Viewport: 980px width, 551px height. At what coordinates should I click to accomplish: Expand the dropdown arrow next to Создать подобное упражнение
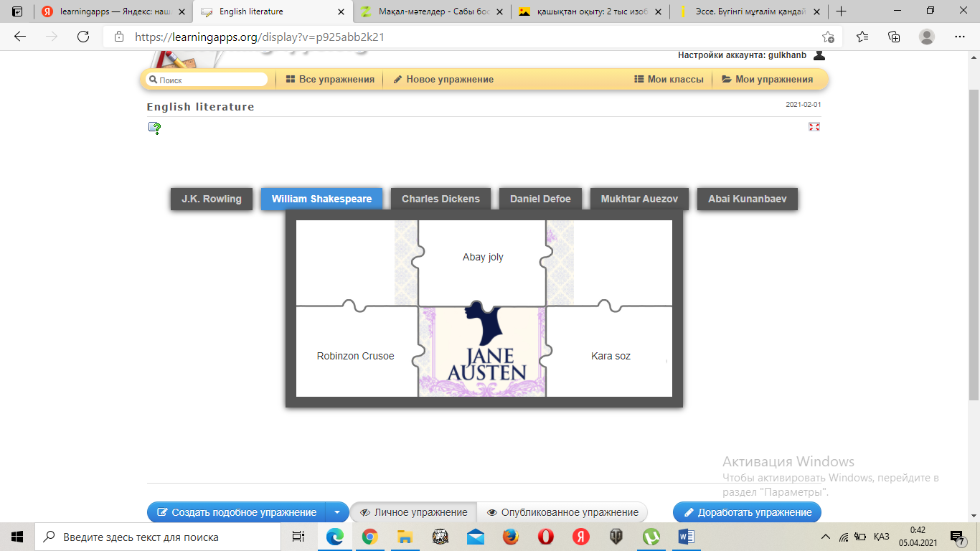coord(337,512)
